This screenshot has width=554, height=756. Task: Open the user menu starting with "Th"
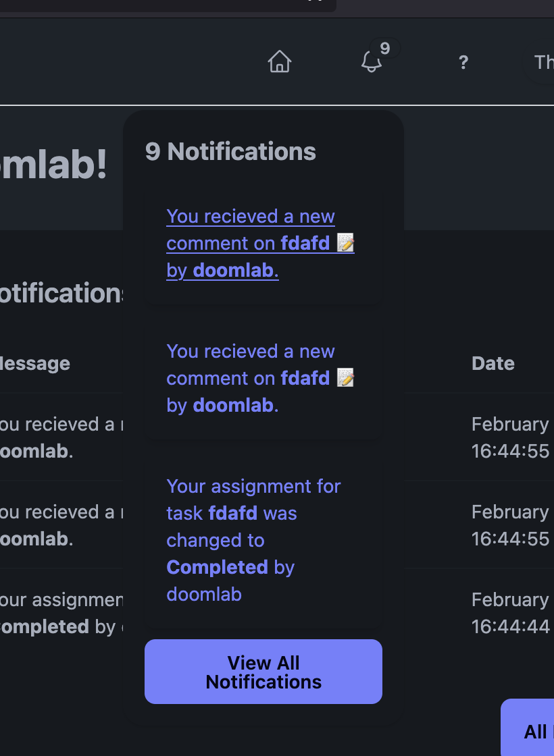tap(543, 63)
